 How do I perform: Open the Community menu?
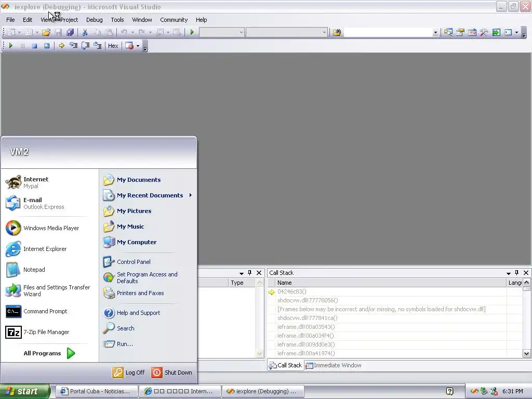174,20
